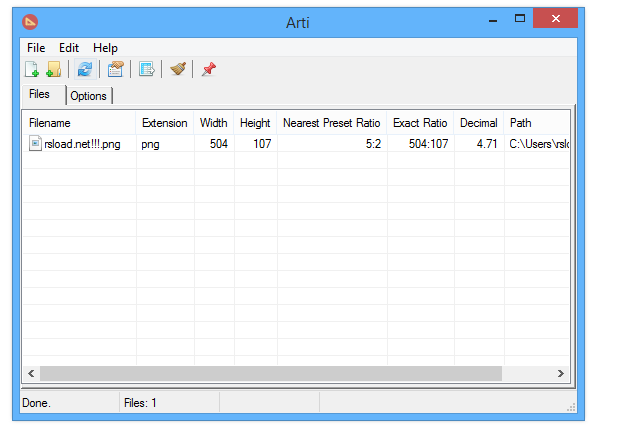Click the window resize grip in corner

click(x=571, y=407)
